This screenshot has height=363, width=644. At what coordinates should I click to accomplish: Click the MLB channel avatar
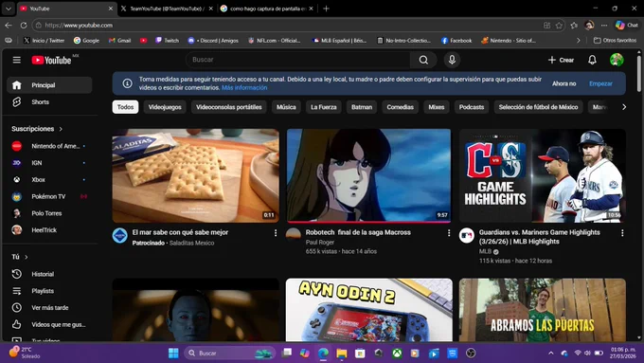(467, 236)
